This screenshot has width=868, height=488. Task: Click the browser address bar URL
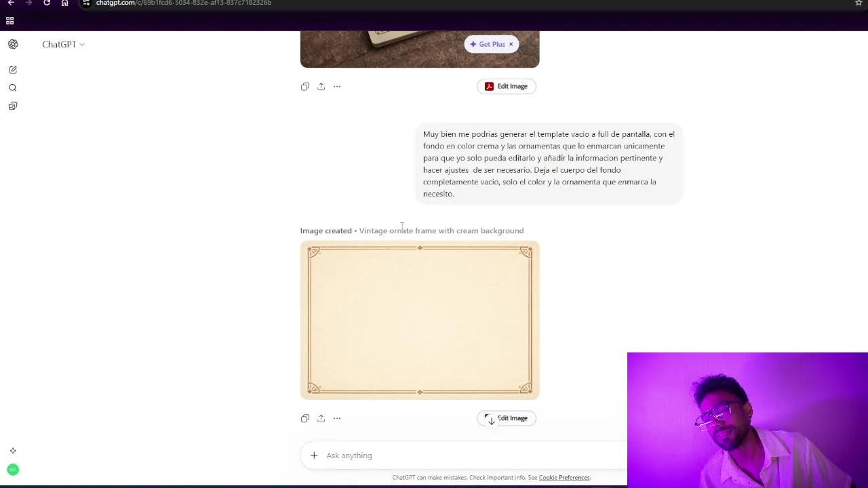click(184, 3)
